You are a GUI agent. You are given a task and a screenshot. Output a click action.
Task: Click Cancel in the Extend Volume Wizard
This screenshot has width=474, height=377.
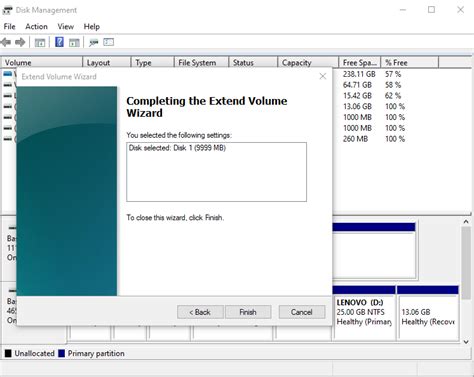click(x=302, y=312)
